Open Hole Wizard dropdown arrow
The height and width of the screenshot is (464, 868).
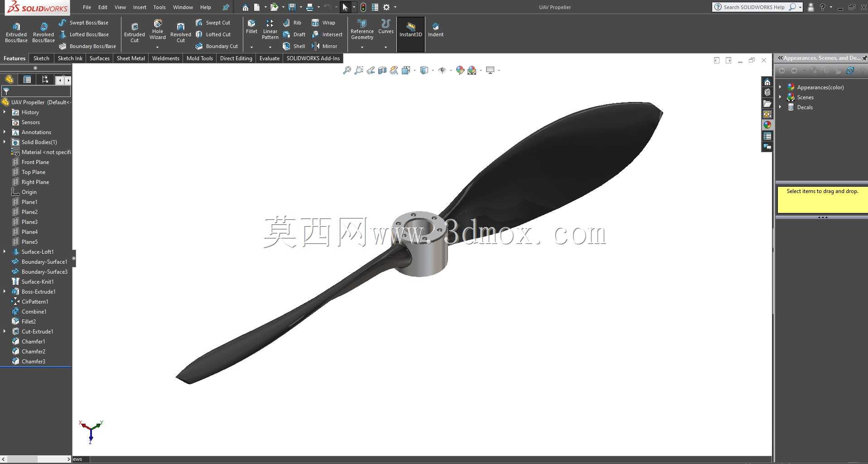tap(158, 47)
